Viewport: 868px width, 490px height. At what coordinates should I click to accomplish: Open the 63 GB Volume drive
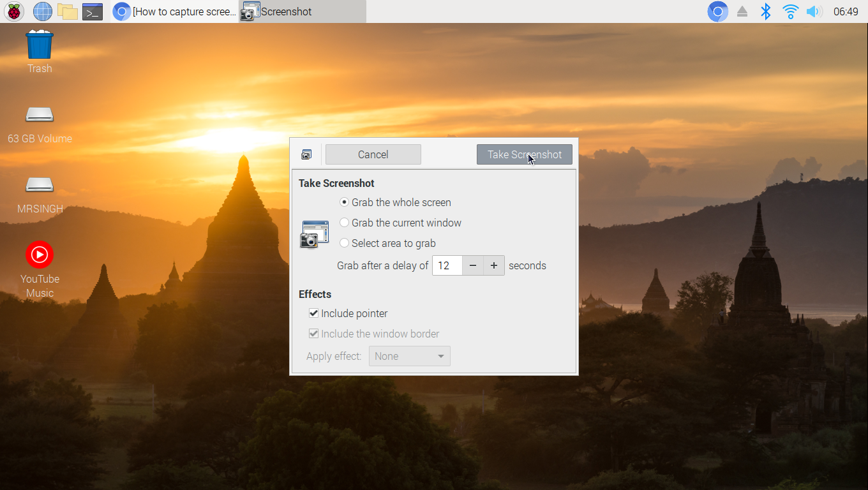40,115
